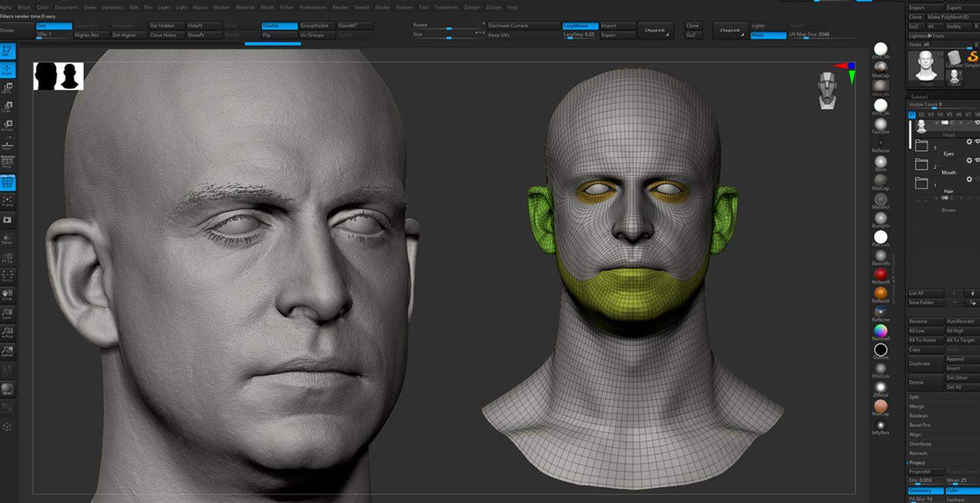Choose the red ReflectR material sphere
The image size is (980, 503).
click(x=880, y=274)
